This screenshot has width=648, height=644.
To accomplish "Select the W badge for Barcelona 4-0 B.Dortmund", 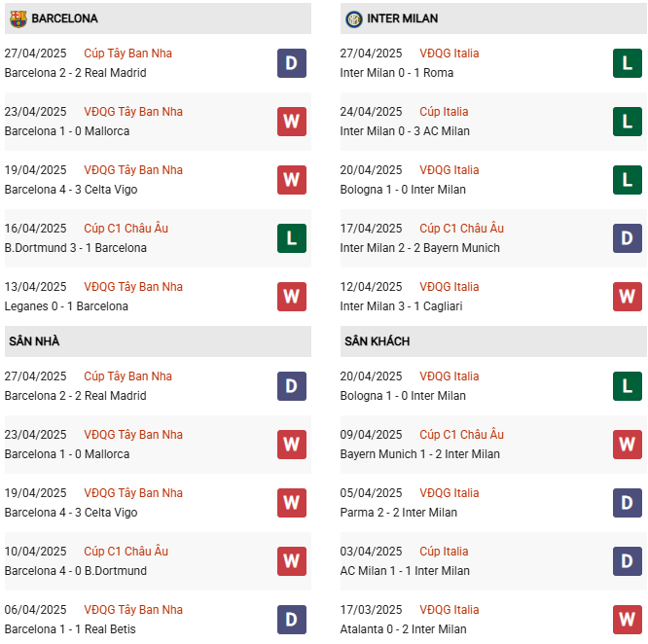I will [x=291, y=561].
